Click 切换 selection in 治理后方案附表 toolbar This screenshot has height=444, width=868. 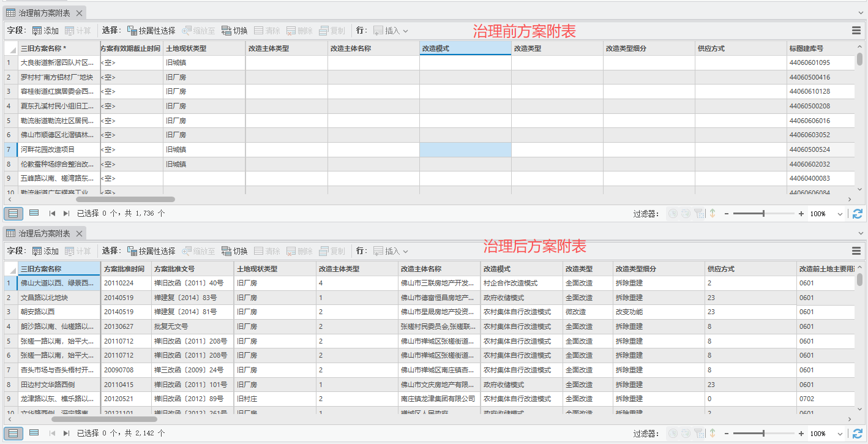[234, 251]
